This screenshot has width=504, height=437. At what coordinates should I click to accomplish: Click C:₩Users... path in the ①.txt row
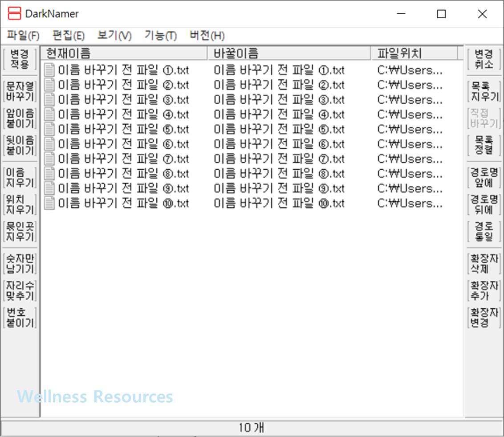[410, 70]
